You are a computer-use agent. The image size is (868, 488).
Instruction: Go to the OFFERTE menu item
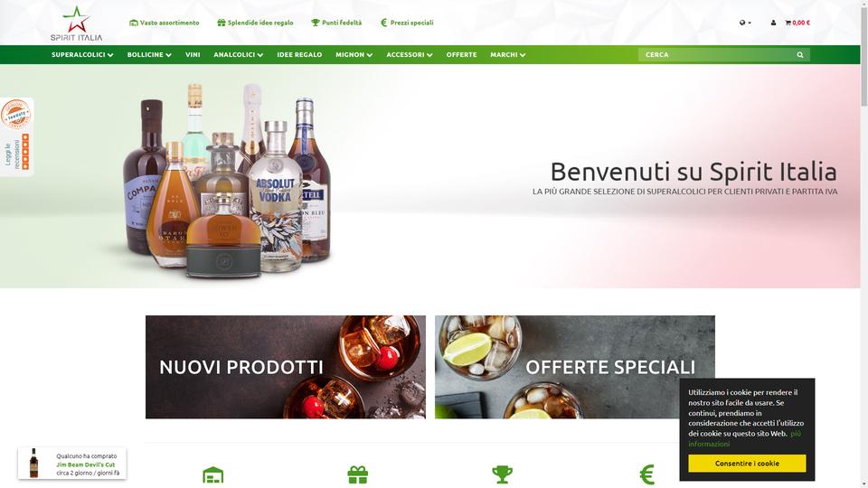click(x=462, y=55)
